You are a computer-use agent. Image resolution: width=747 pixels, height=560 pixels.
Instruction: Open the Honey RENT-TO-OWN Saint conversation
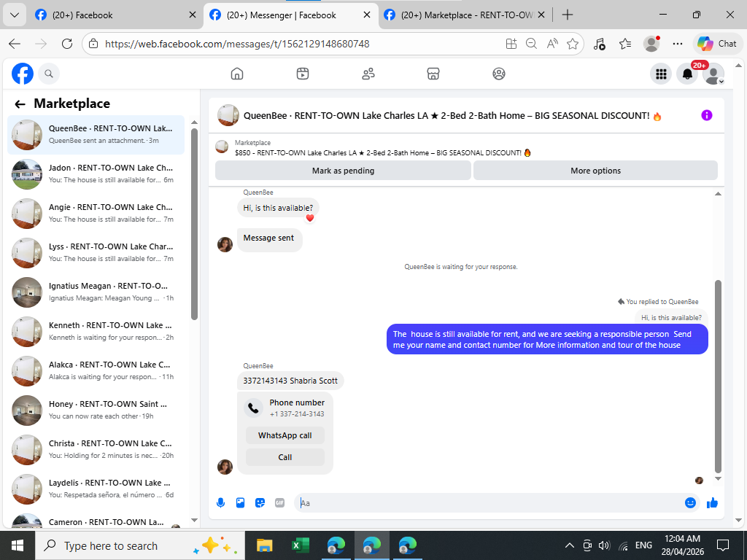(96, 411)
